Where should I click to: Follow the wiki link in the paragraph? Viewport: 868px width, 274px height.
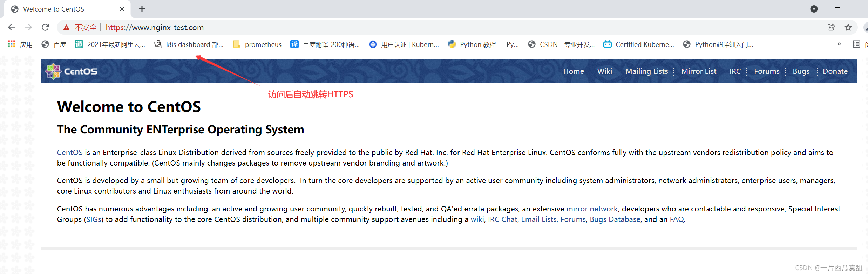[x=477, y=219]
